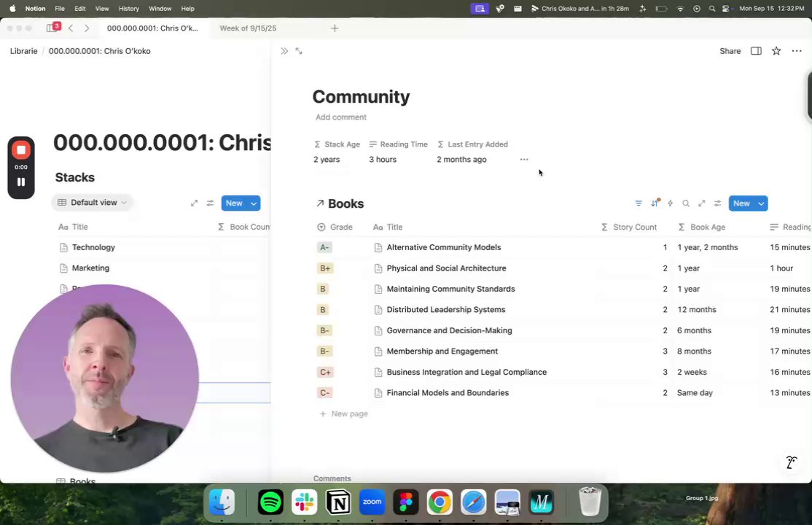Screen dimensions: 812x525
Task: Click the Title column header in Books
Action: 388,227
